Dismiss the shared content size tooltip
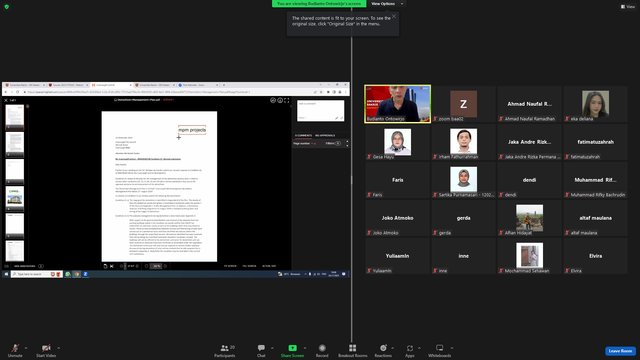This screenshot has height=360, width=640. [394, 16]
